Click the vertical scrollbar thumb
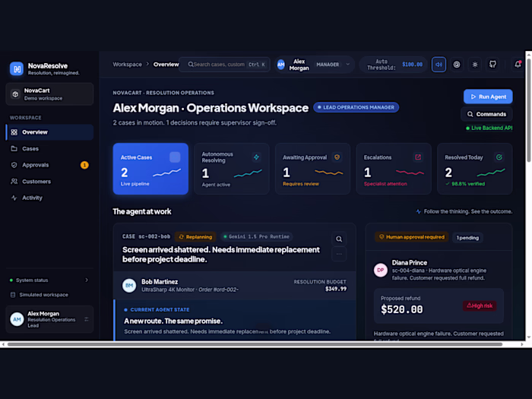 (x=529, y=109)
